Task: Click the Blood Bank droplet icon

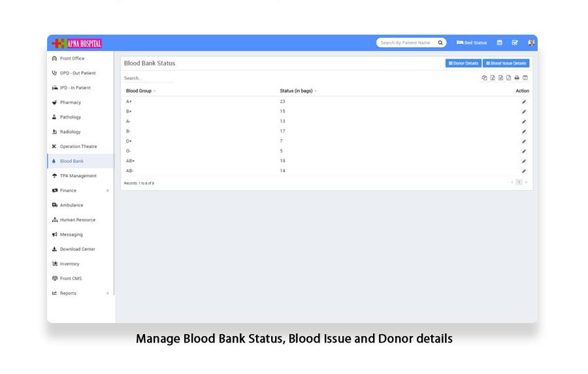Action: pos(54,161)
